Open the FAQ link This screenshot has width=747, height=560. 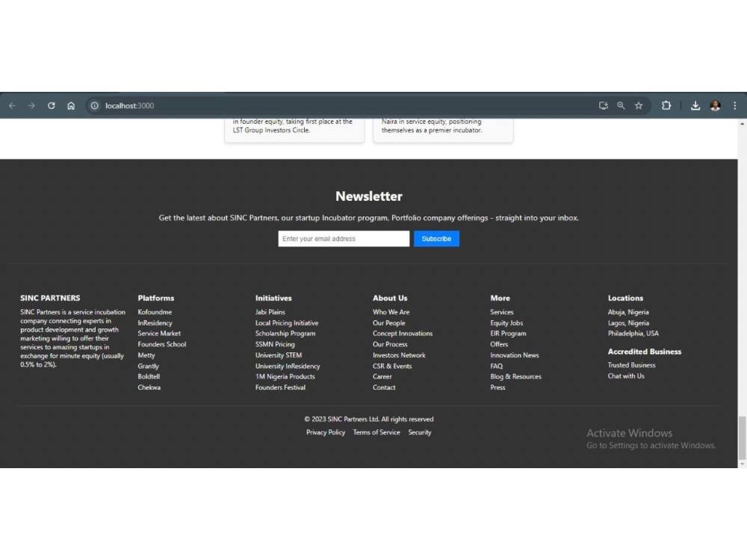[x=497, y=366]
